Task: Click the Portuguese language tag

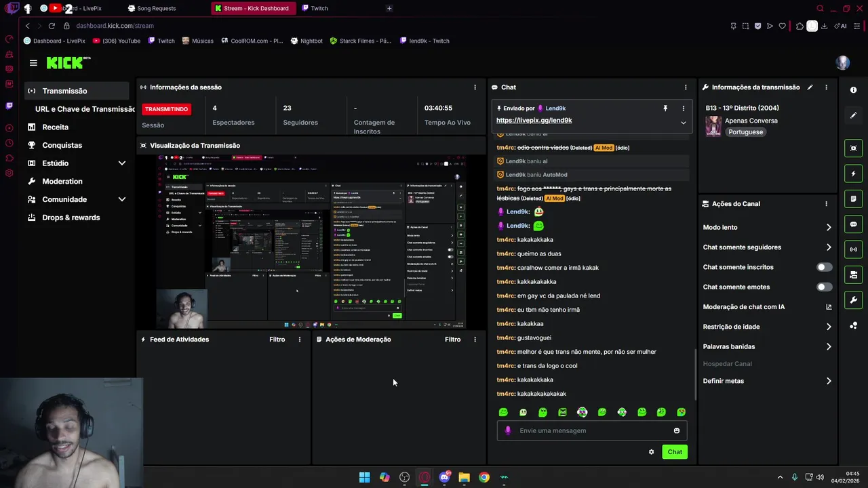Action: tap(745, 132)
